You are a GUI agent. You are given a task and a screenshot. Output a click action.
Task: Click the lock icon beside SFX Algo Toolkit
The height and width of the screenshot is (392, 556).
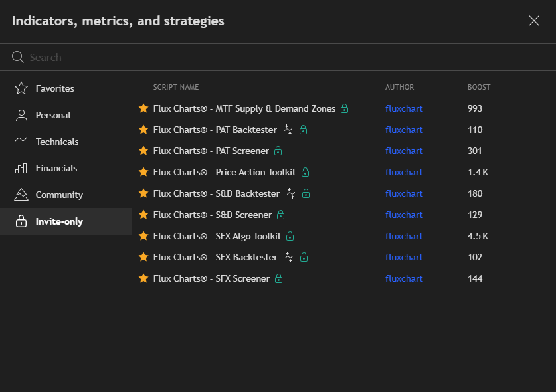tap(290, 236)
